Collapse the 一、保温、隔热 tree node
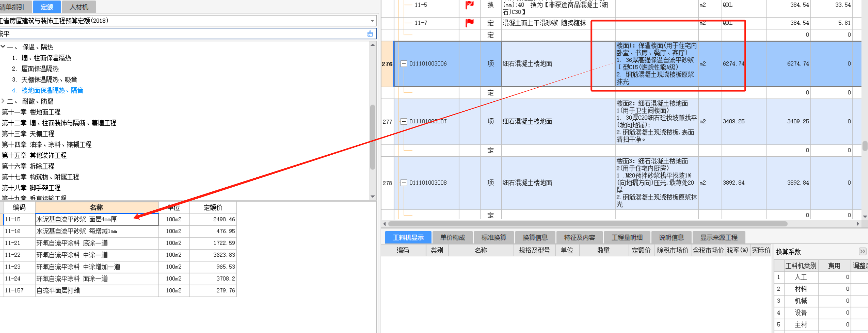The width and height of the screenshot is (868, 333). (3, 46)
